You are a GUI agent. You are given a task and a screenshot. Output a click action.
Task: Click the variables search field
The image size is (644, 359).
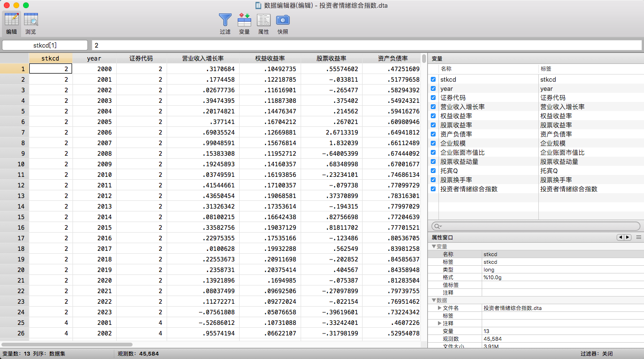[535, 226]
